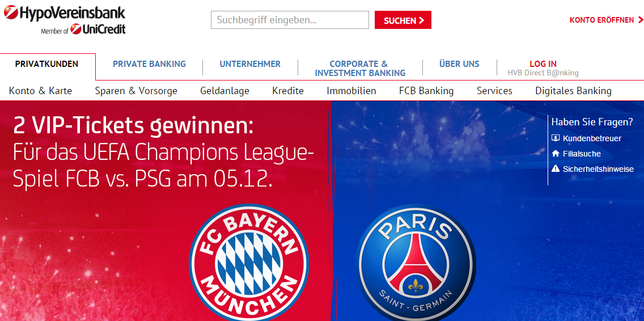The width and height of the screenshot is (644, 321).
Task: Open the Über Uns tab
Action: tap(459, 64)
